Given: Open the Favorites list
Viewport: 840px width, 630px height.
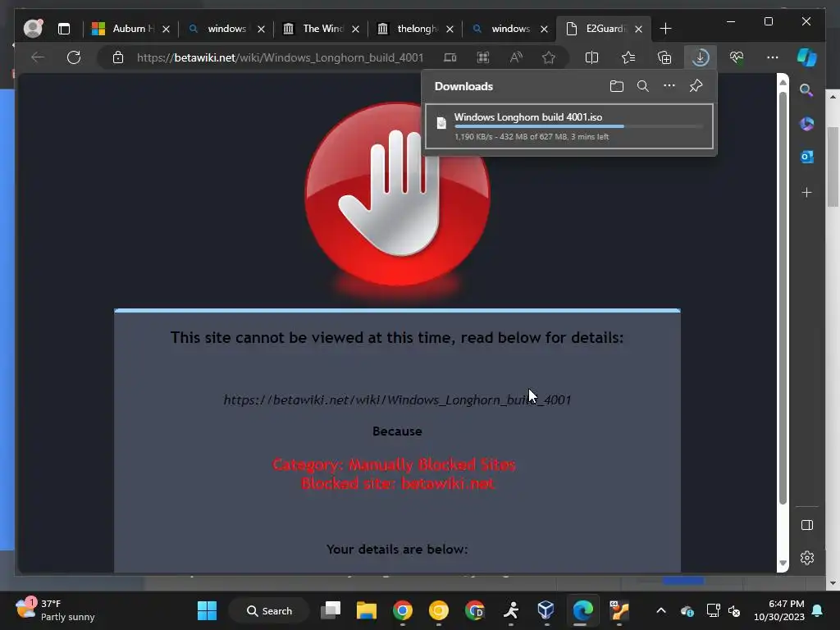Looking at the screenshot, I should pyautogui.click(x=628, y=57).
